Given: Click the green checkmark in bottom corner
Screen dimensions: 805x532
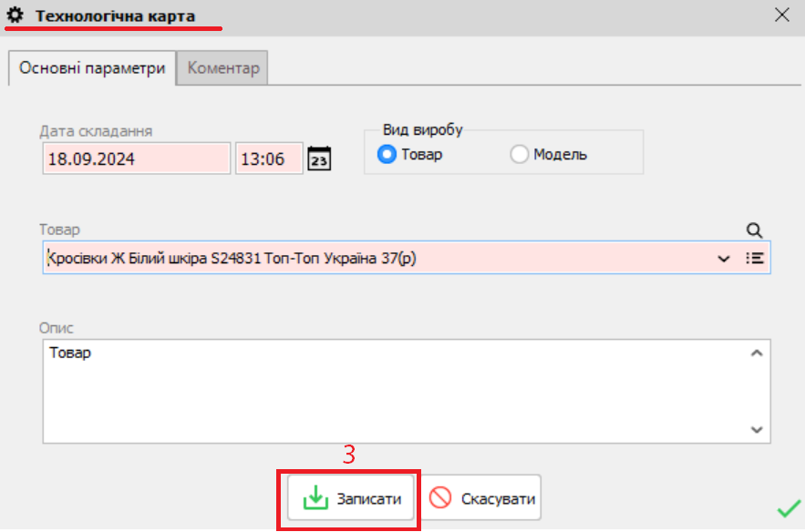Looking at the screenshot, I should coord(788,507).
